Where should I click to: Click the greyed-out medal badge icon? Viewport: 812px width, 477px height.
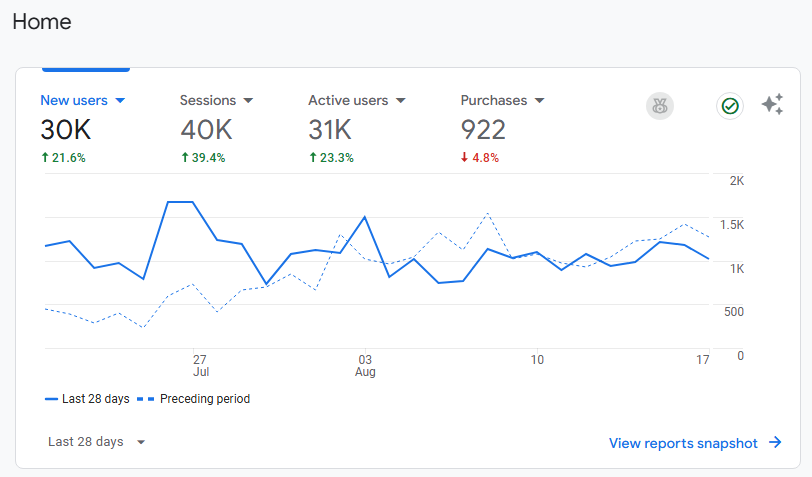(x=660, y=106)
